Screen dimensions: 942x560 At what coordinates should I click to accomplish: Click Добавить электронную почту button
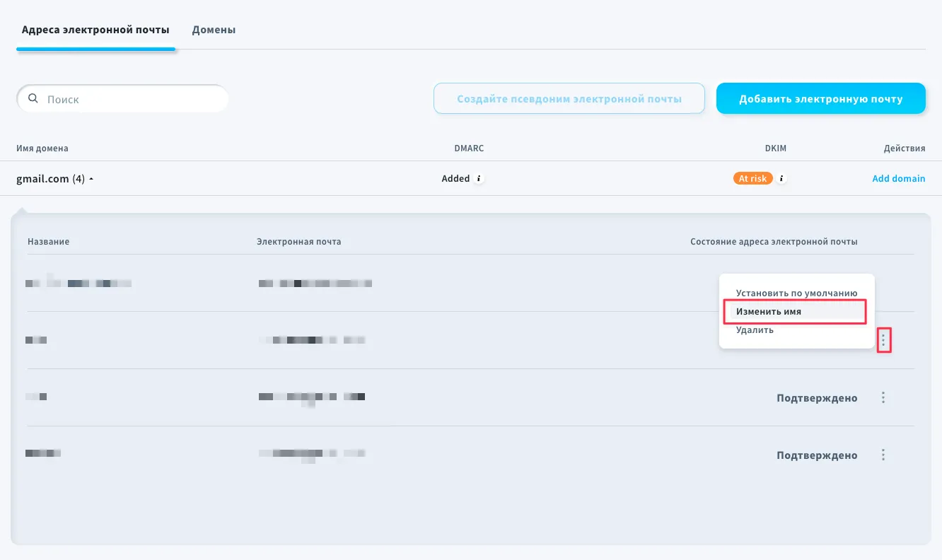click(820, 98)
